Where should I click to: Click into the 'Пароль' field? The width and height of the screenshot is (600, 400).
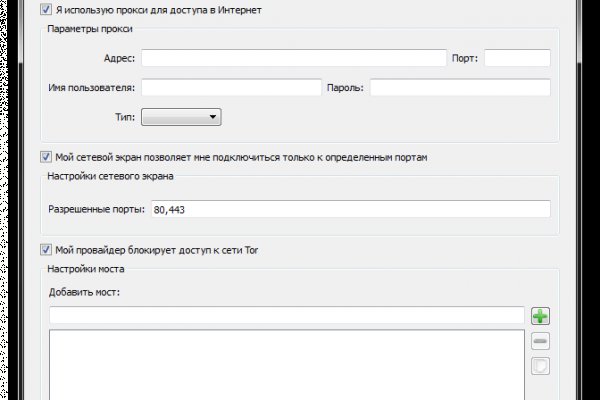[460, 88]
